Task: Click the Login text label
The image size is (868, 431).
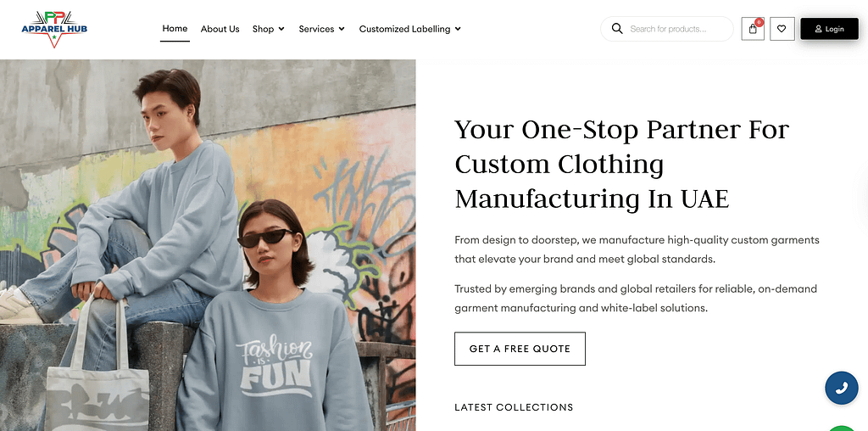Action: point(835,29)
